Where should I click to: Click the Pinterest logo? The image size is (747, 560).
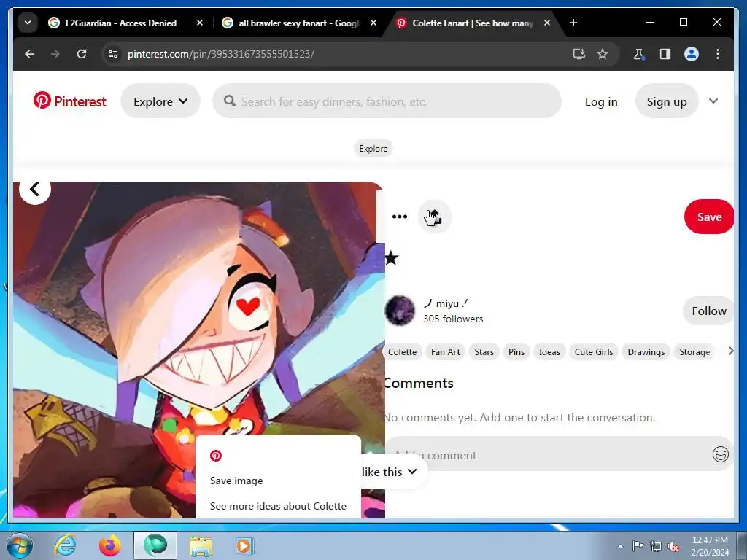[69, 101]
